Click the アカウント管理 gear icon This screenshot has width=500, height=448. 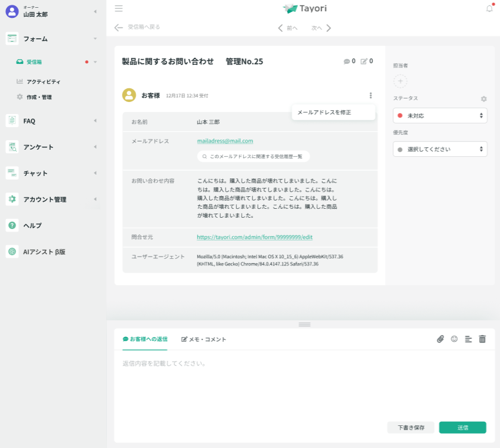click(12, 199)
